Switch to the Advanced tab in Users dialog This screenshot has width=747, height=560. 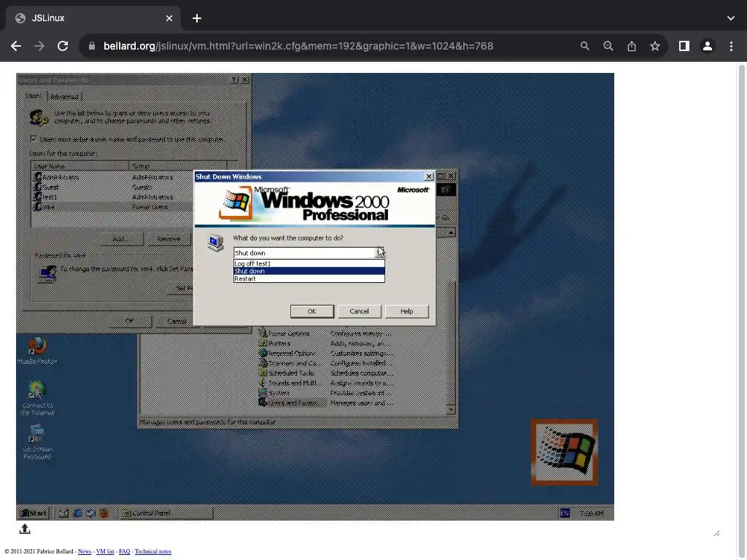point(64,97)
